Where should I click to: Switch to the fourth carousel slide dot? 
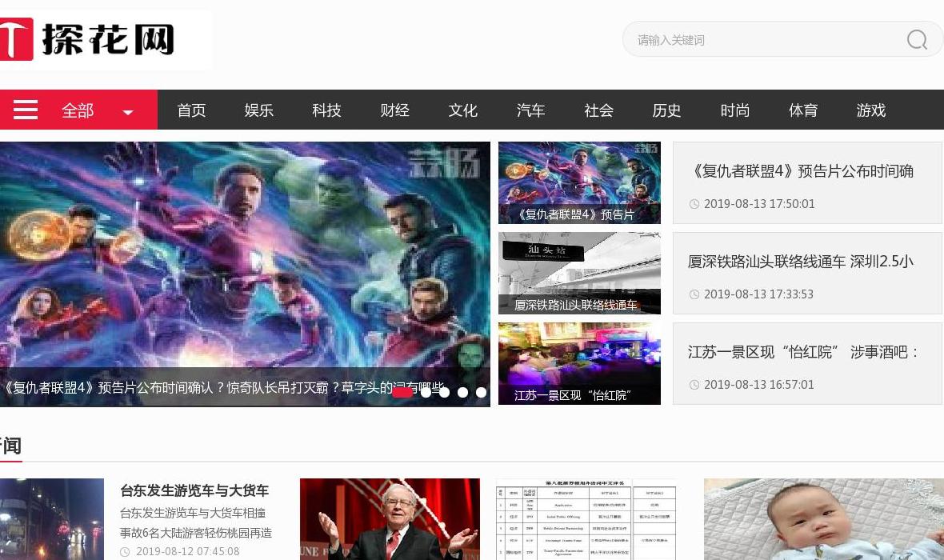click(462, 392)
